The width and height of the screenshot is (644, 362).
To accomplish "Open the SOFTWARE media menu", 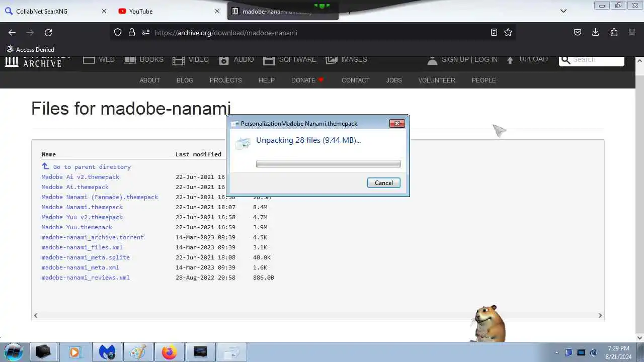I will tap(289, 60).
